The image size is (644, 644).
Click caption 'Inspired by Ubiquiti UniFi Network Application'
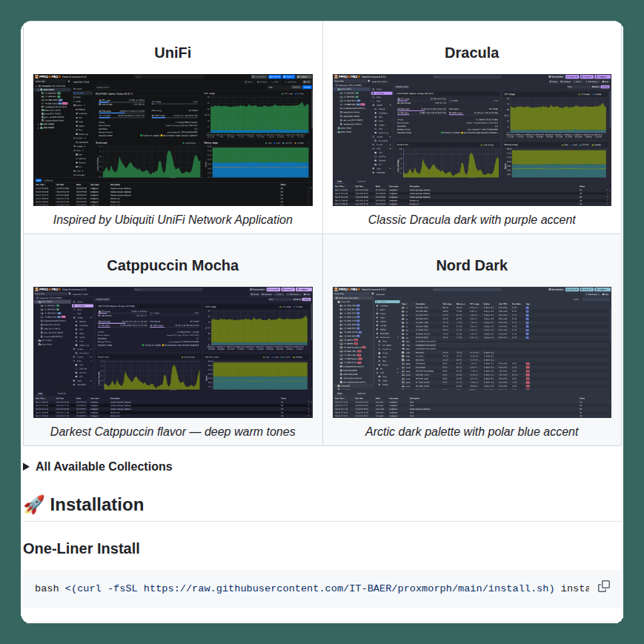coord(173,220)
